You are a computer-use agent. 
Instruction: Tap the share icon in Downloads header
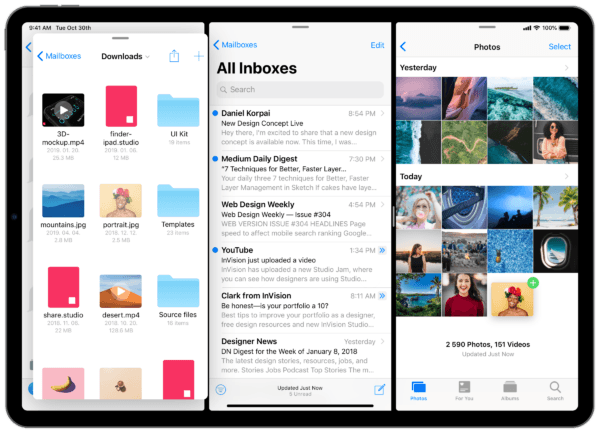click(x=174, y=56)
